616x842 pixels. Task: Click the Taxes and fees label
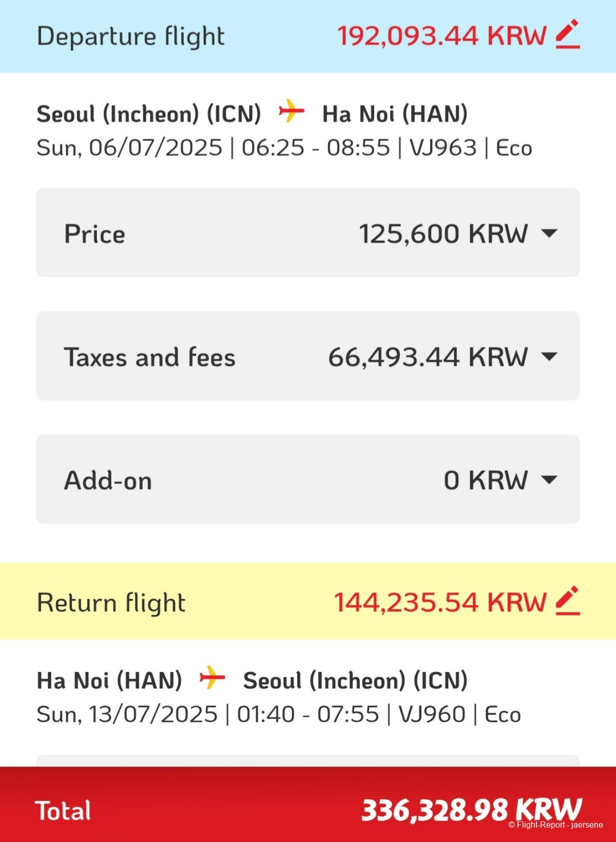[x=149, y=357]
